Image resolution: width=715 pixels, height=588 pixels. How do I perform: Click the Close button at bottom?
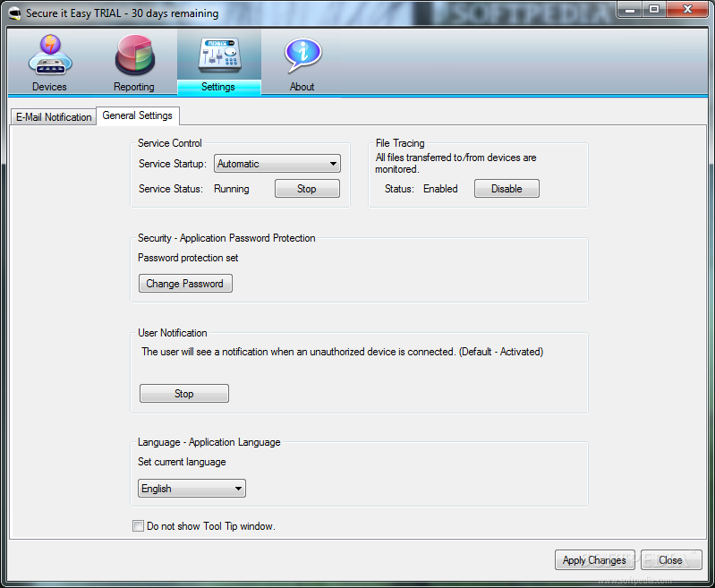click(x=671, y=559)
